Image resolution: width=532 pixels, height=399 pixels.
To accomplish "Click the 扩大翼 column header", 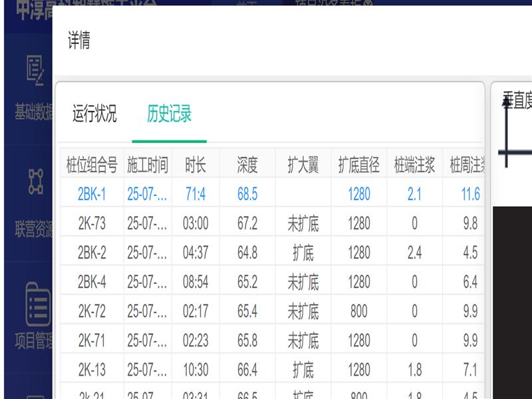I will 303,165.
